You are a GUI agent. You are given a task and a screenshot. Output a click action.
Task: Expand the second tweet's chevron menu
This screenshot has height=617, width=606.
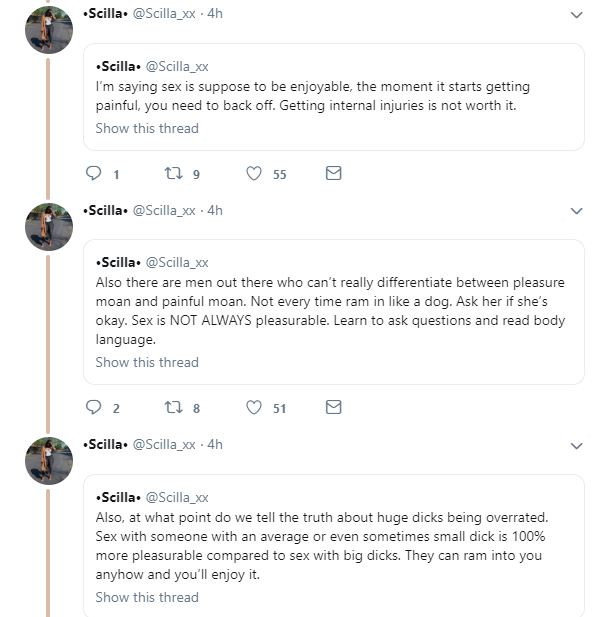tap(576, 211)
